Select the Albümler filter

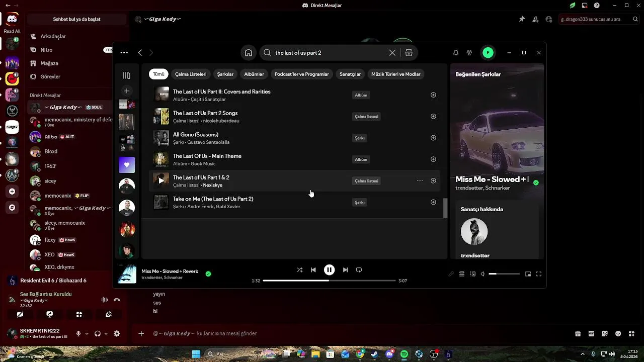pyautogui.click(x=254, y=74)
